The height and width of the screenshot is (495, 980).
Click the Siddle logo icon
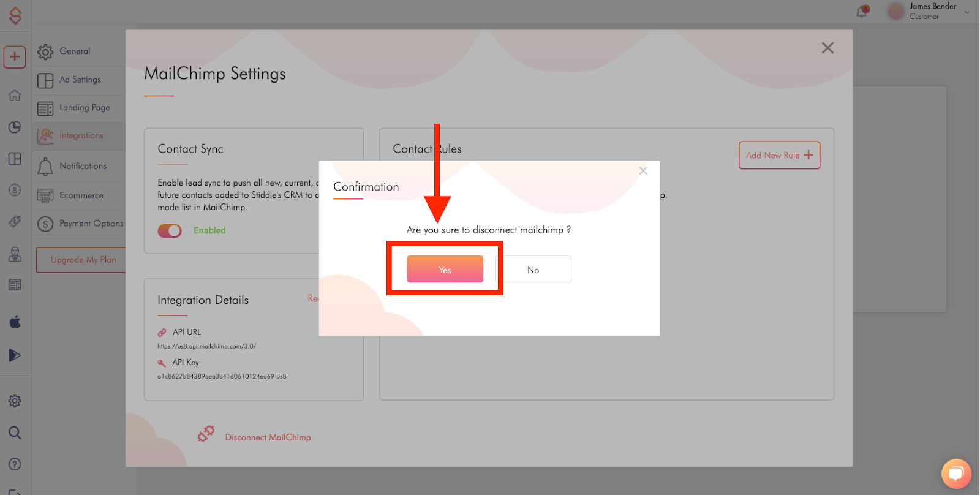coord(15,15)
